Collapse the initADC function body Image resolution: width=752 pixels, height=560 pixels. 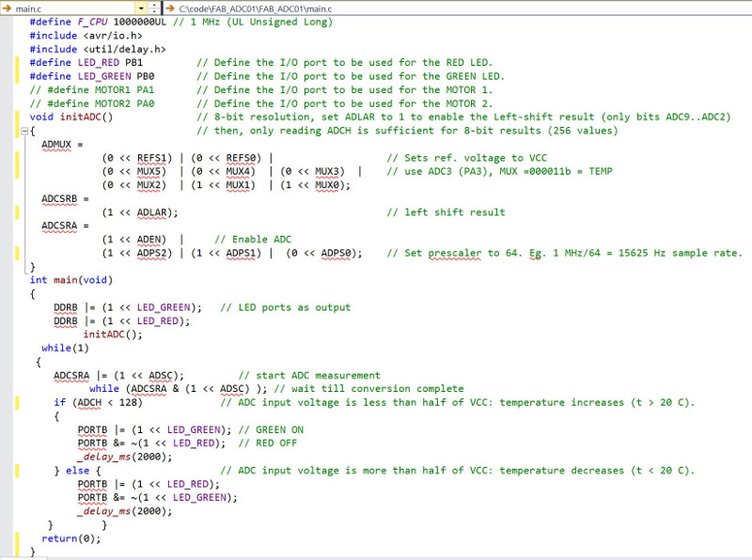[24, 131]
